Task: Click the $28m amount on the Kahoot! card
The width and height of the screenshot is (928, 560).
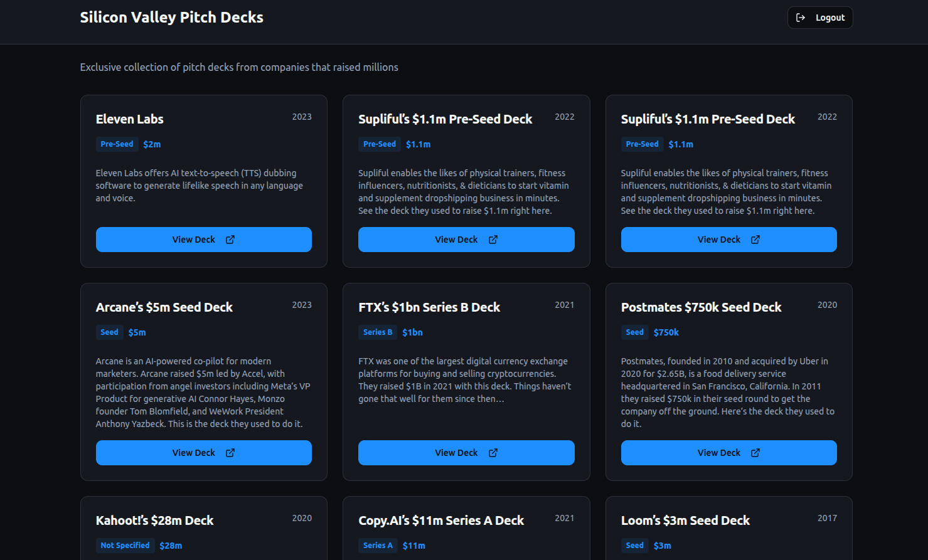Action: click(x=171, y=546)
